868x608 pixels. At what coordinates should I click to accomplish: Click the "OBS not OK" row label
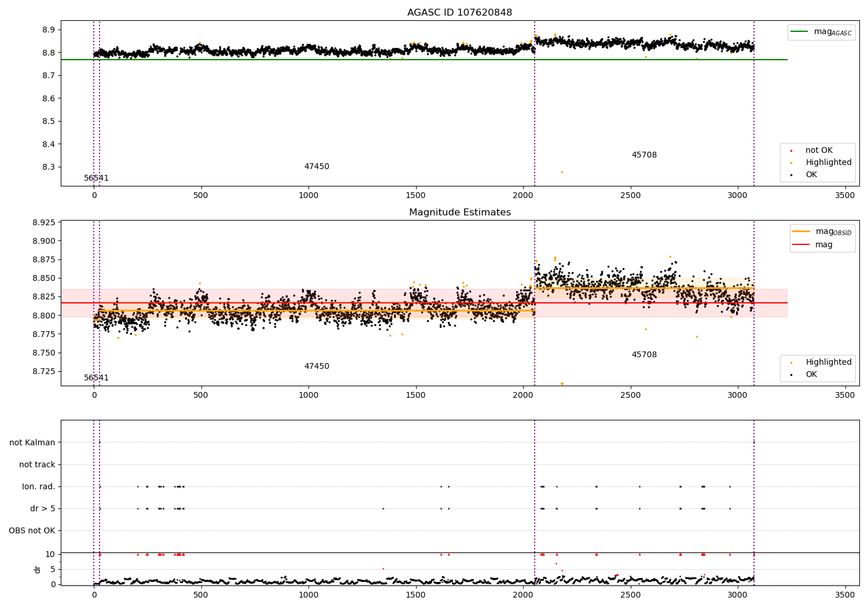(32, 530)
